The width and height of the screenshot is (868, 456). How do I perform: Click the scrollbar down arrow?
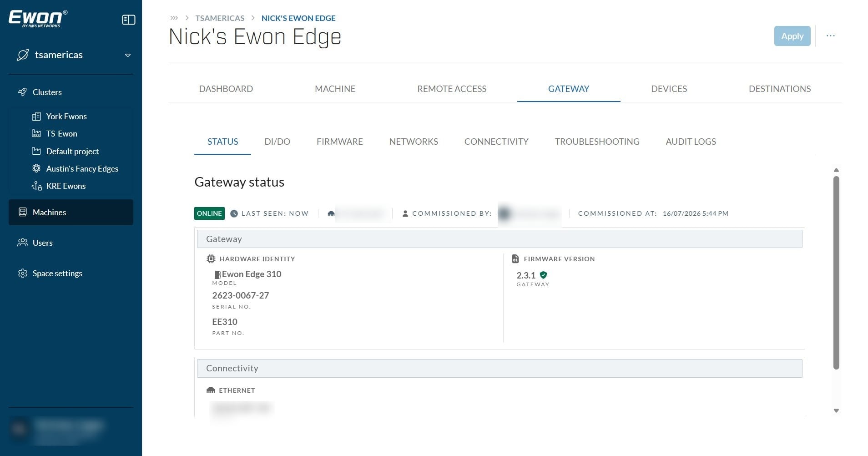836,410
